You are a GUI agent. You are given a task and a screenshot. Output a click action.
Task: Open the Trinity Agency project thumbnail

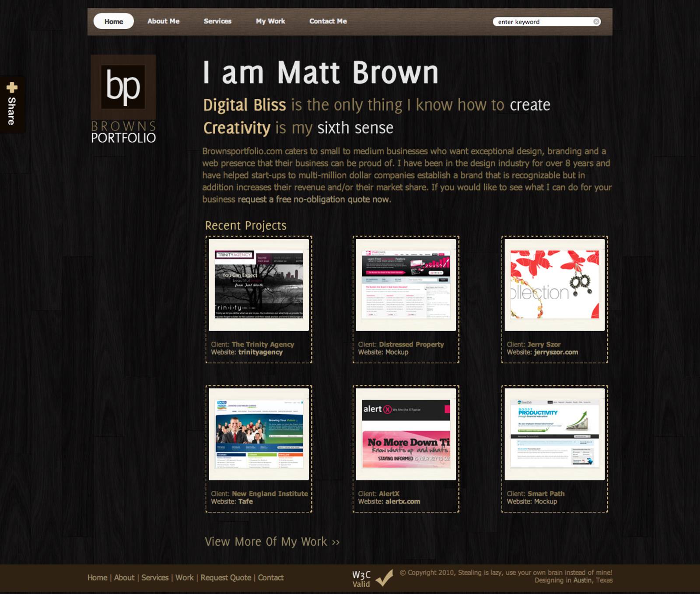[x=259, y=284]
